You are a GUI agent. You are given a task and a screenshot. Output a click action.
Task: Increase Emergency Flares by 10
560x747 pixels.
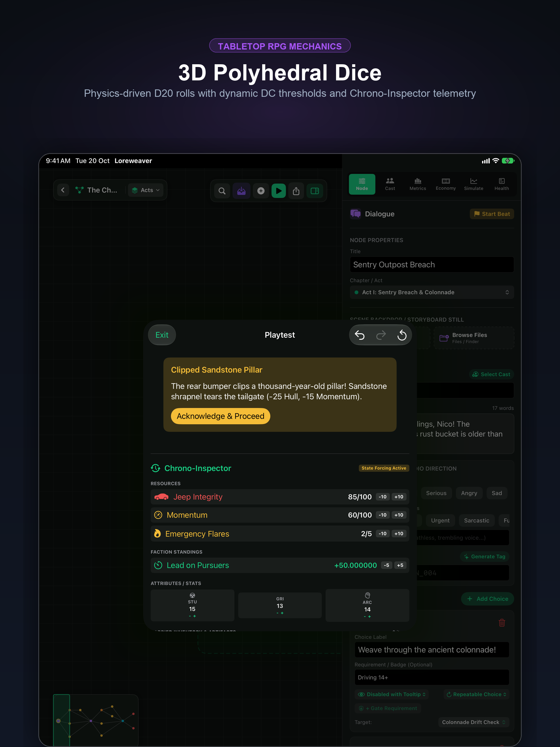(399, 533)
